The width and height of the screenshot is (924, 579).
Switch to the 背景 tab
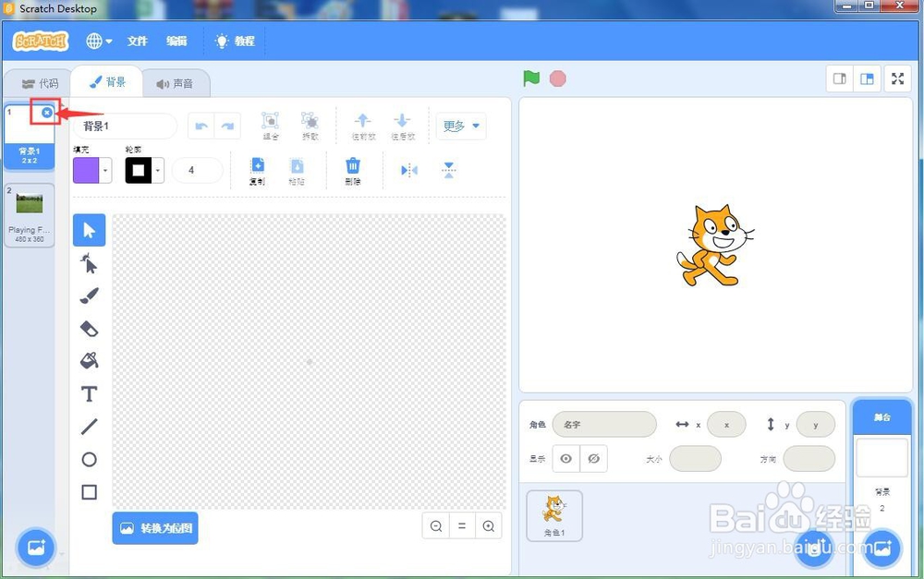[x=107, y=82]
